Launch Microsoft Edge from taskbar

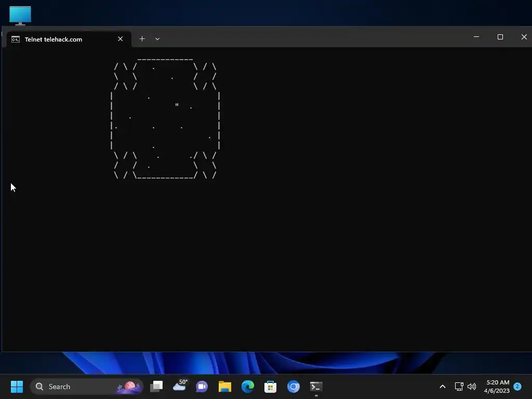click(248, 387)
